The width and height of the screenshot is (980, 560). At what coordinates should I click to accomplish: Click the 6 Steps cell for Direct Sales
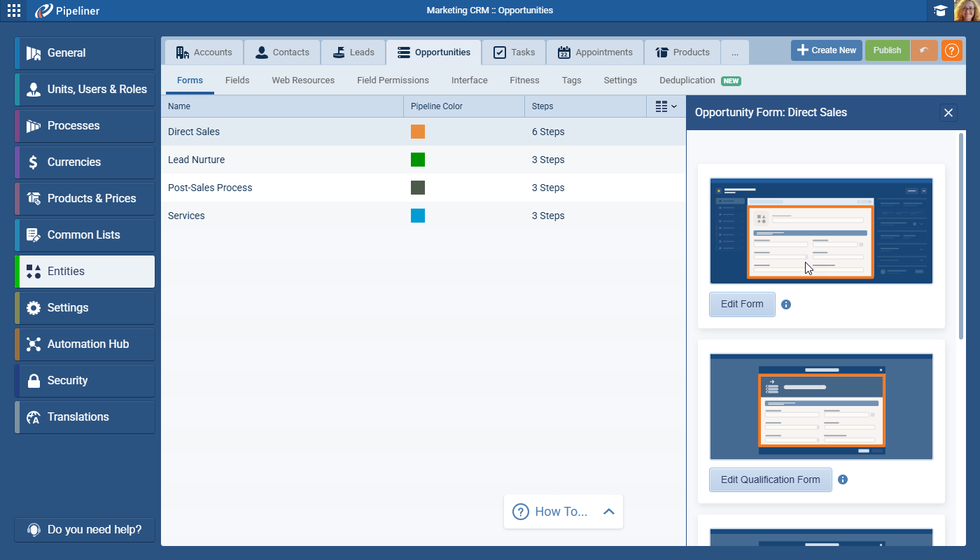(x=548, y=132)
